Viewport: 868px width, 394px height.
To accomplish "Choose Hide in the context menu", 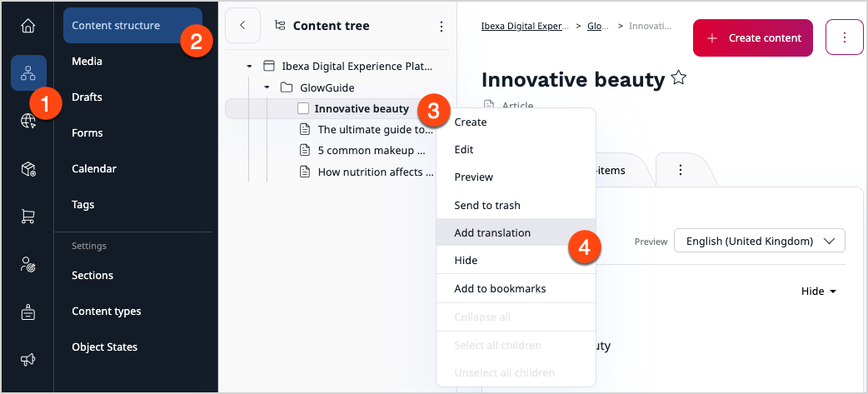I will pyautogui.click(x=516, y=260).
